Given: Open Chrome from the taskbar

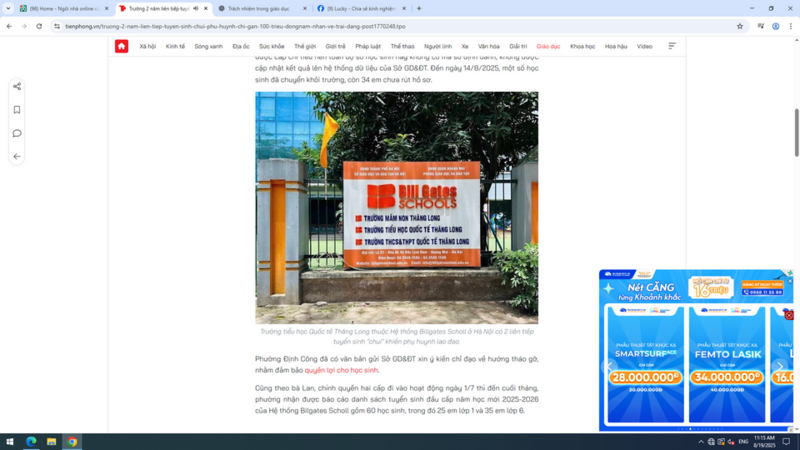Looking at the screenshot, I should 72,442.
